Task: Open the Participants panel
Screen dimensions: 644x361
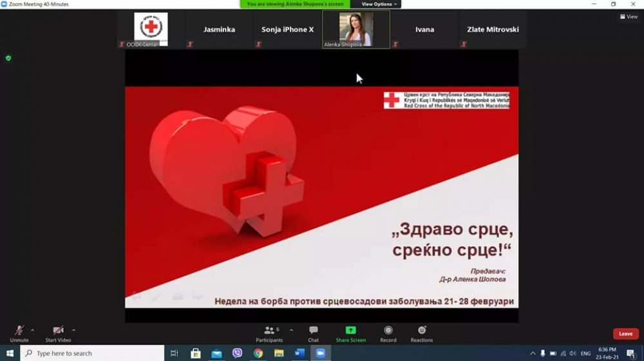Action: (x=269, y=333)
